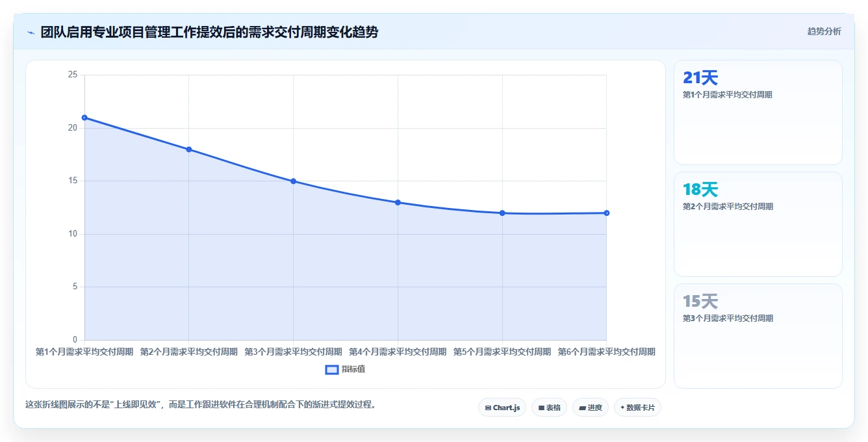The image size is (868, 442).
Task: Click x-axis label 第4个月需求平均交付周期
Action: pyautogui.click(x=398, y=352)
